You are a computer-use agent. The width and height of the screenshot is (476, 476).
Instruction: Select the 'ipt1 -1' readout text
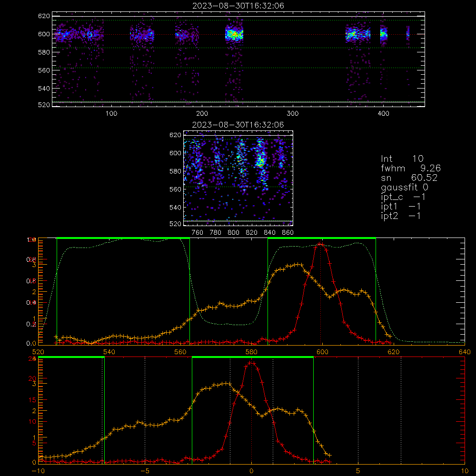[x=401, y=207]
